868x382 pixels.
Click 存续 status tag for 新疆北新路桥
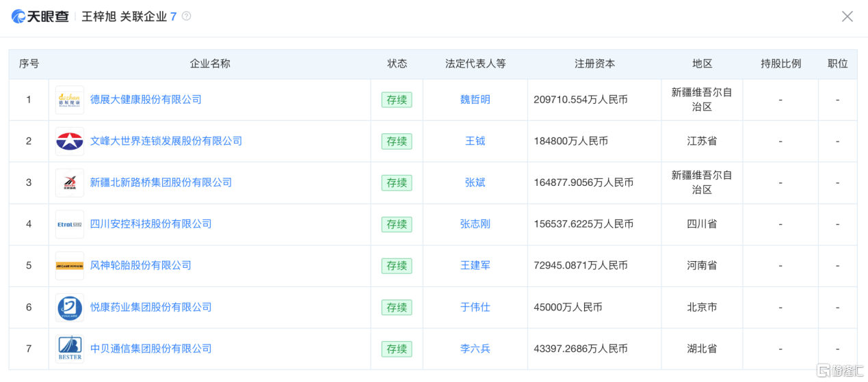pyautogui.click(x=397, y=182)
